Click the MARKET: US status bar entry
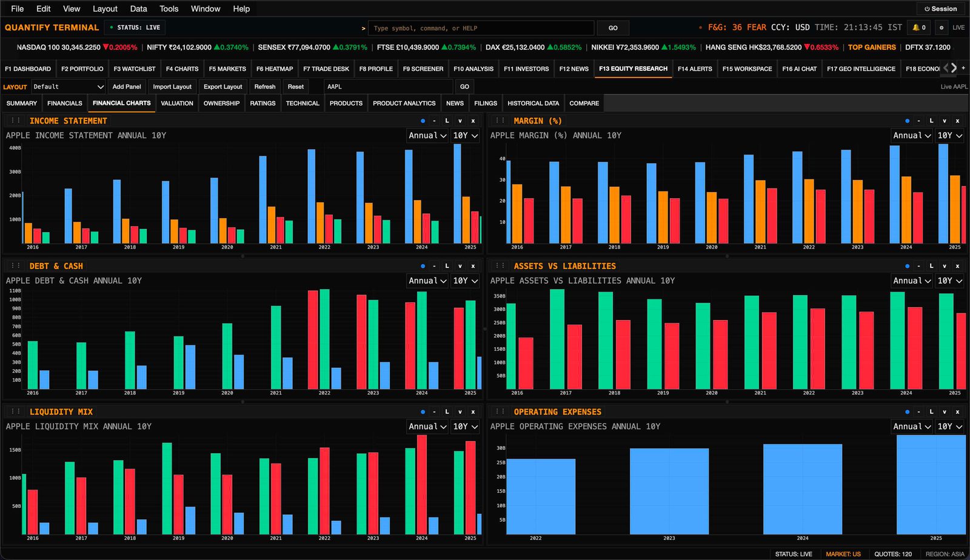This screenshot has height=560, width=970. 843,554
